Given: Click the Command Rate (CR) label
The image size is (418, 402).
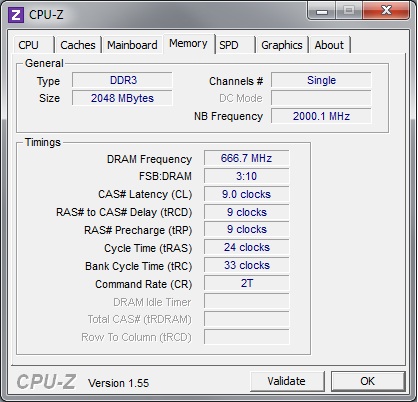Looking at the screenshot, I should (144, 284).
